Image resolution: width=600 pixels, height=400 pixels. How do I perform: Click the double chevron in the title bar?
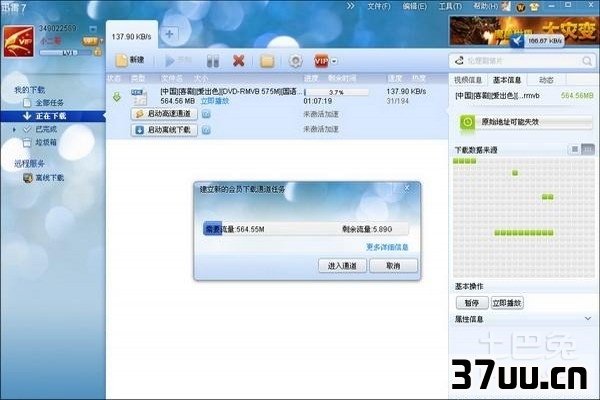pos(350,6)
